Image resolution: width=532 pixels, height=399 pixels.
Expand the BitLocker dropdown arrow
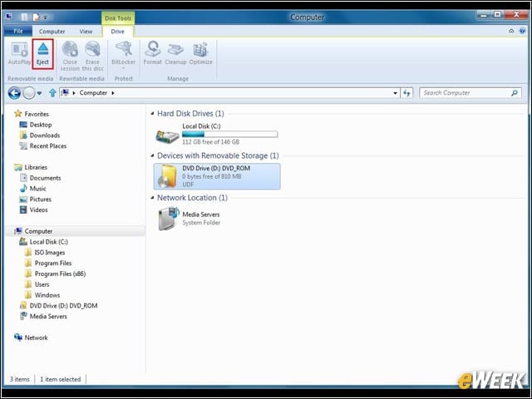point(124,68)
